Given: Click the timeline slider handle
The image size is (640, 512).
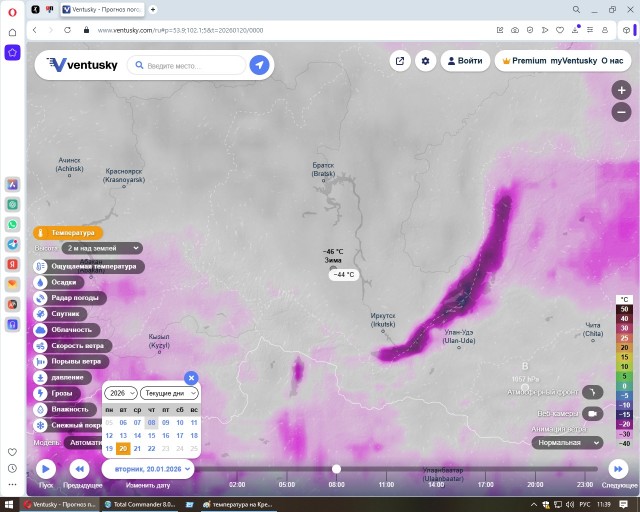Looking at the screenshot, I should coord(336,469).
